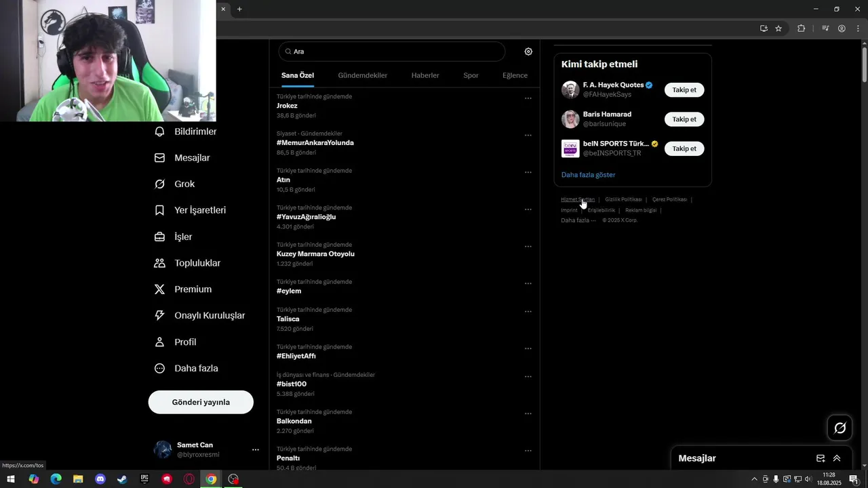Open Epic Games Launcher from taskbar
This screenshot has height=488, width=868.
coord(144,479)
